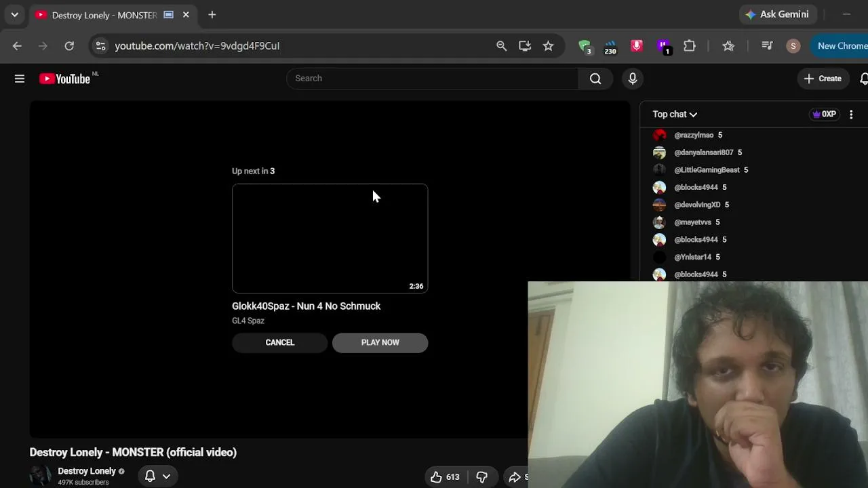
Task: Click the @mayetvvs chat avatar
Action: (659, 222)
